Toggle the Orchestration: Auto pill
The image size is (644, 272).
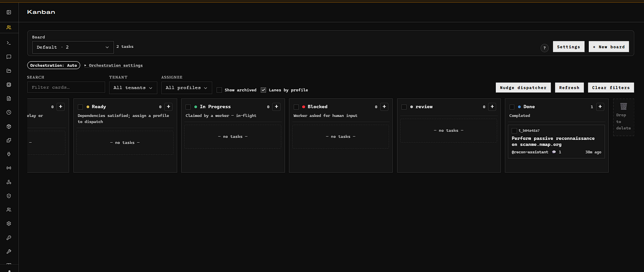[54, 65]
